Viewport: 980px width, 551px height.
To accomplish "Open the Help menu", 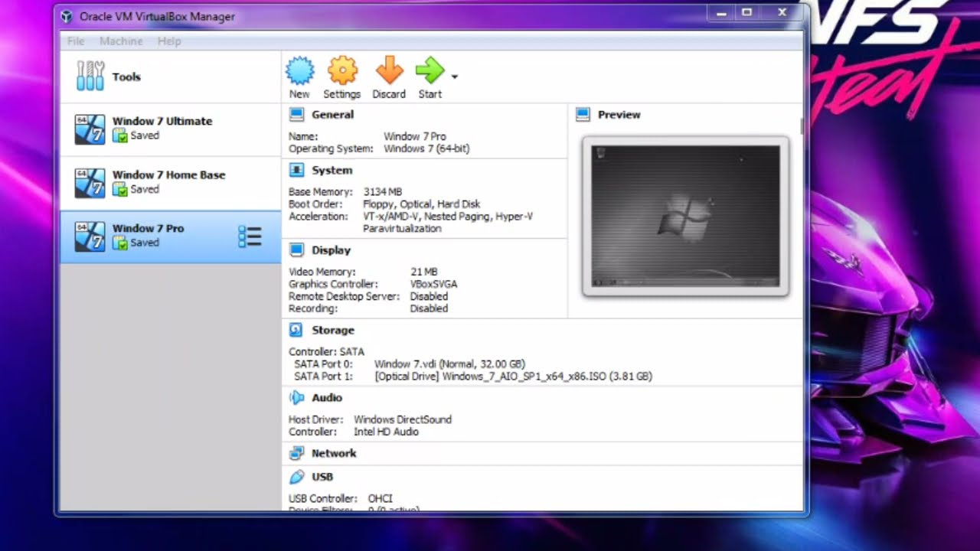I will click(x=169, y=41).
